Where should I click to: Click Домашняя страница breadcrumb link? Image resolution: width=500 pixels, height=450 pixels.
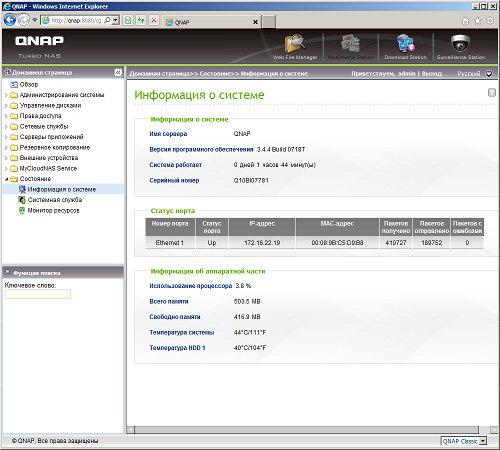[159, 73]
